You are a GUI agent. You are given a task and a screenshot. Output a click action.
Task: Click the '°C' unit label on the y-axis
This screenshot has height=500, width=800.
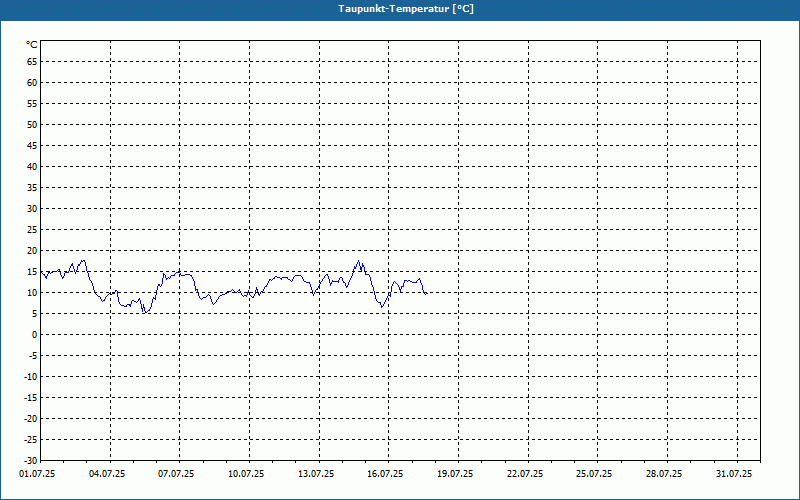(32, 45)
